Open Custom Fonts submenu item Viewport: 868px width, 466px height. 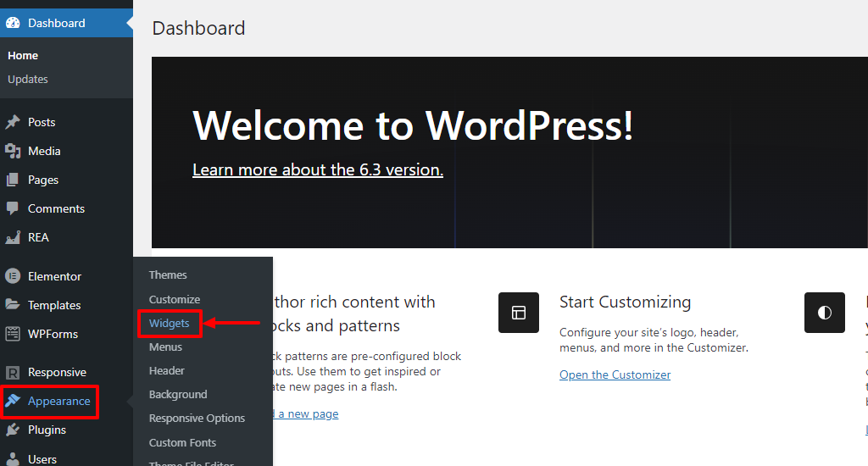182,443
